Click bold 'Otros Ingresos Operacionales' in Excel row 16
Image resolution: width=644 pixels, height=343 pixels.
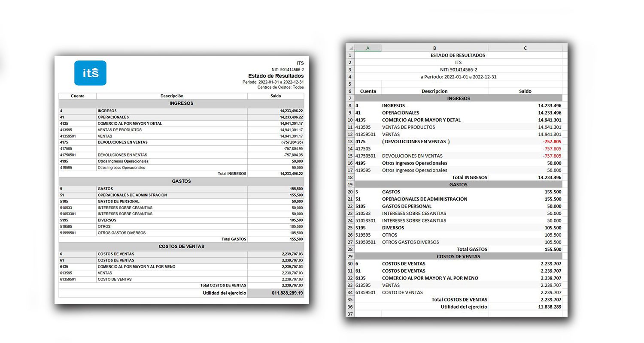click(414, 163)
